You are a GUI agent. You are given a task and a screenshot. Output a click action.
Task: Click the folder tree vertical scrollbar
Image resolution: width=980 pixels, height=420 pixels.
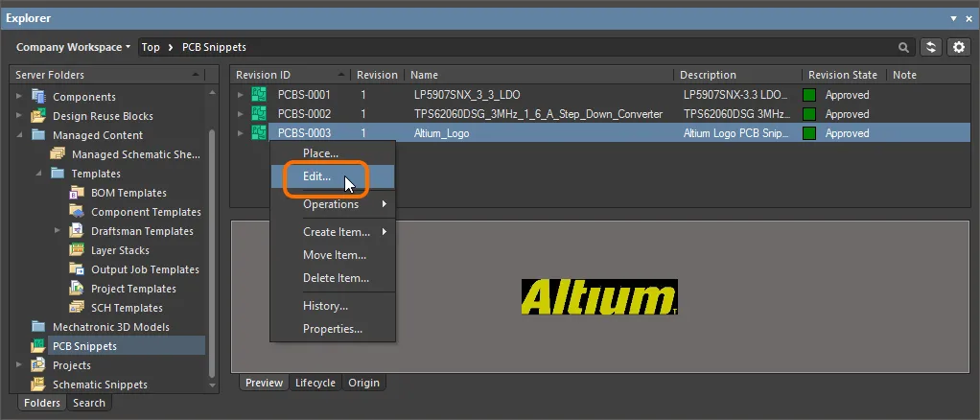click(x=212, y=253)
